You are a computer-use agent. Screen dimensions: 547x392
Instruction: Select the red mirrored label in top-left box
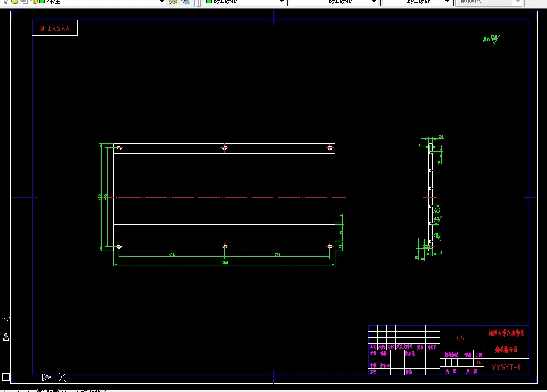(x=55, y=28)
